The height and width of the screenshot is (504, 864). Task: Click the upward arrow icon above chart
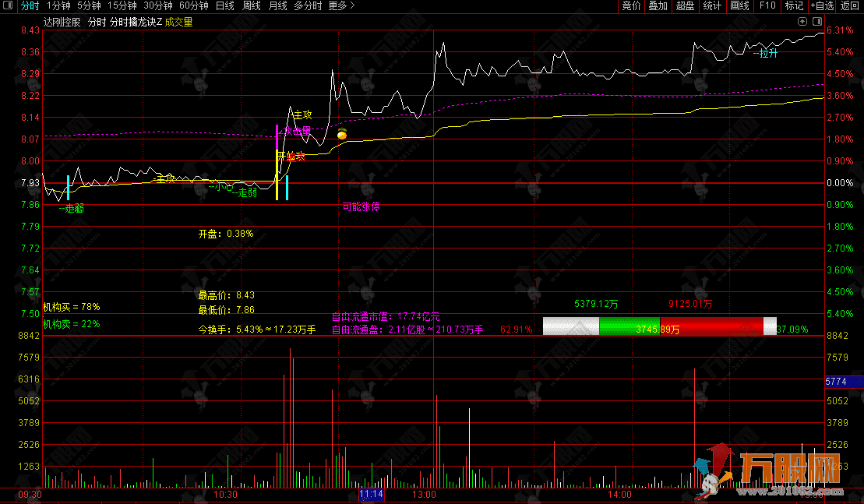coord(802,23)
